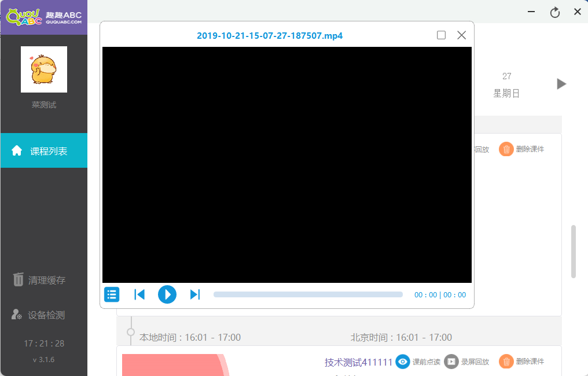Image resolution: width=588 pixels, height=376 pixels.
Task: Click the vertical scrollbar thumb
Action: pos(574,252)
